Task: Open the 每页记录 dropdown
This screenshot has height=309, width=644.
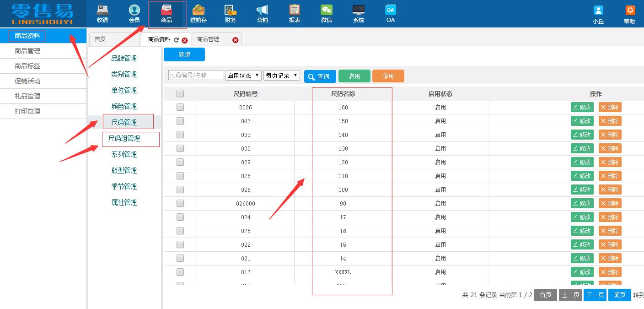Action: point(282,76)
